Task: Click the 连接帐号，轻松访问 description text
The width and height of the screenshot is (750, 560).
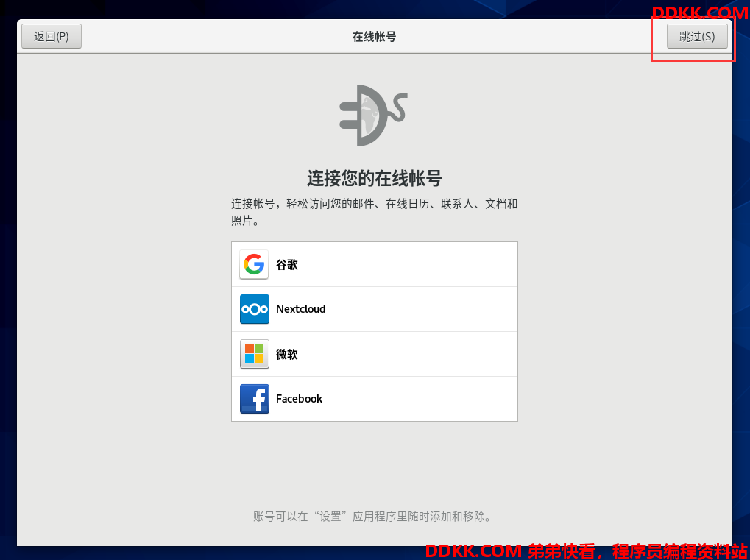Action: coord(374,212)
